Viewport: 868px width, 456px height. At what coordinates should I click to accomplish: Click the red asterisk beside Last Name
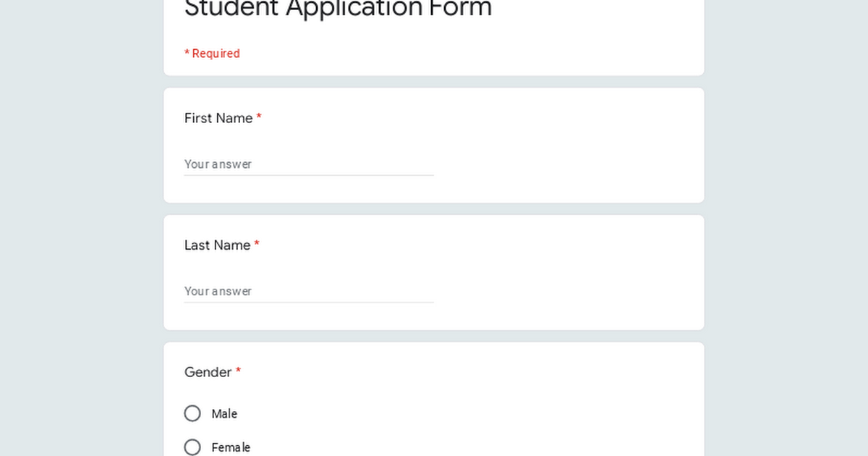257,245
